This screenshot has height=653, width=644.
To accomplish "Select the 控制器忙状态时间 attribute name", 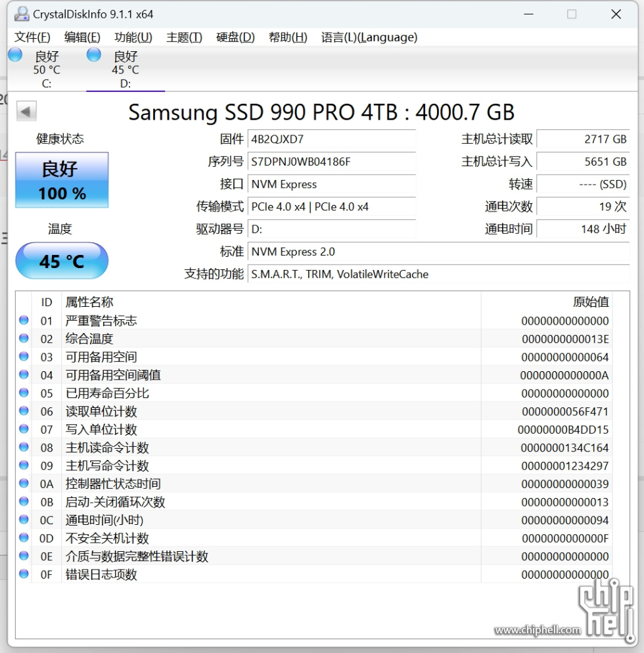I will [113, 484].
